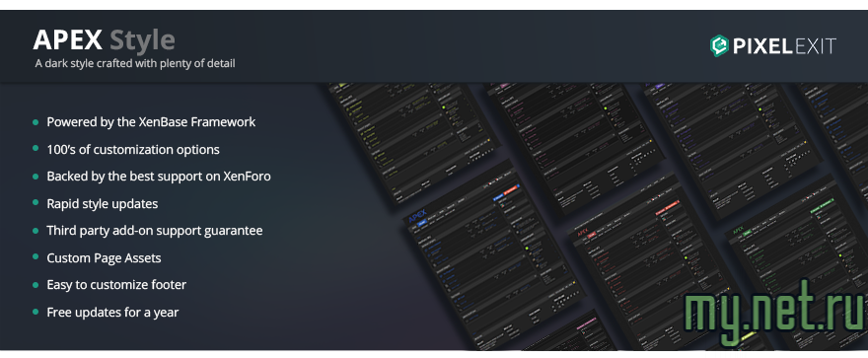Viewport: 868px width, 358px height.
Task: Click the APEX Style title
Action: point(105,39)
